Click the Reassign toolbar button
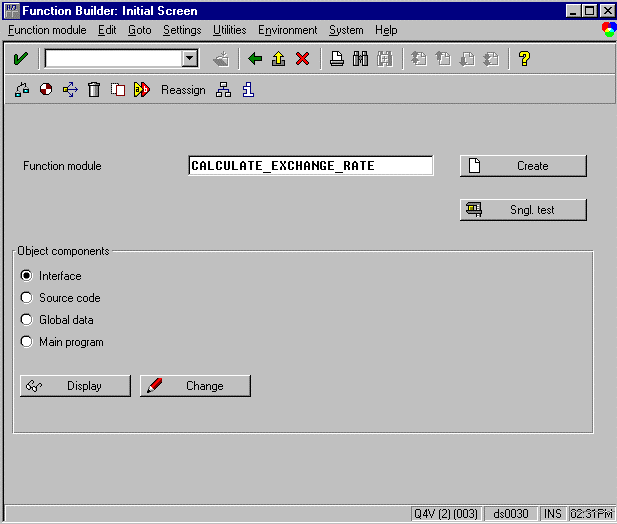617x524 pixels. (x=183, y=90)
